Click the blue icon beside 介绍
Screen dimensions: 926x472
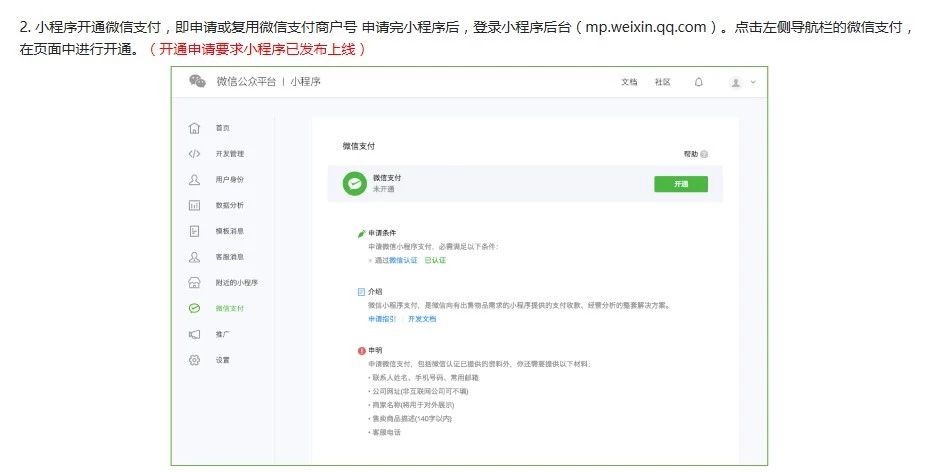(x=361, y=292)
